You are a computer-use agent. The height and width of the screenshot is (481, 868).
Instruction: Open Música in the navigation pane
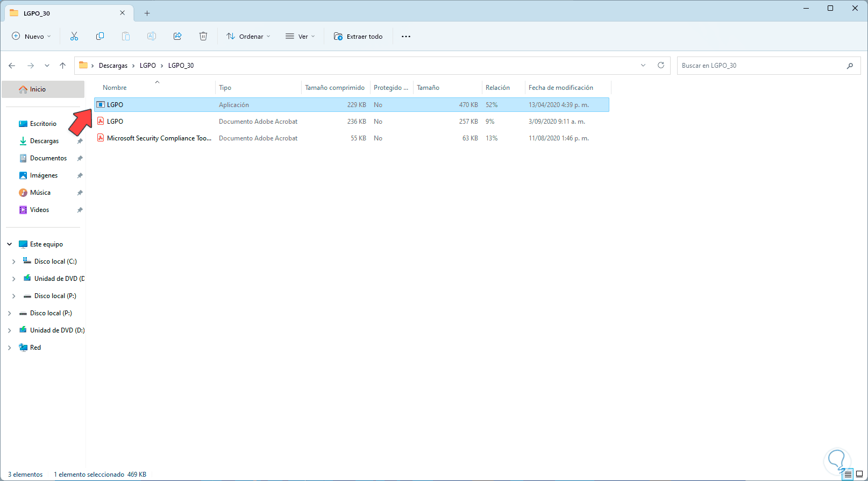(x=40, y=193)
